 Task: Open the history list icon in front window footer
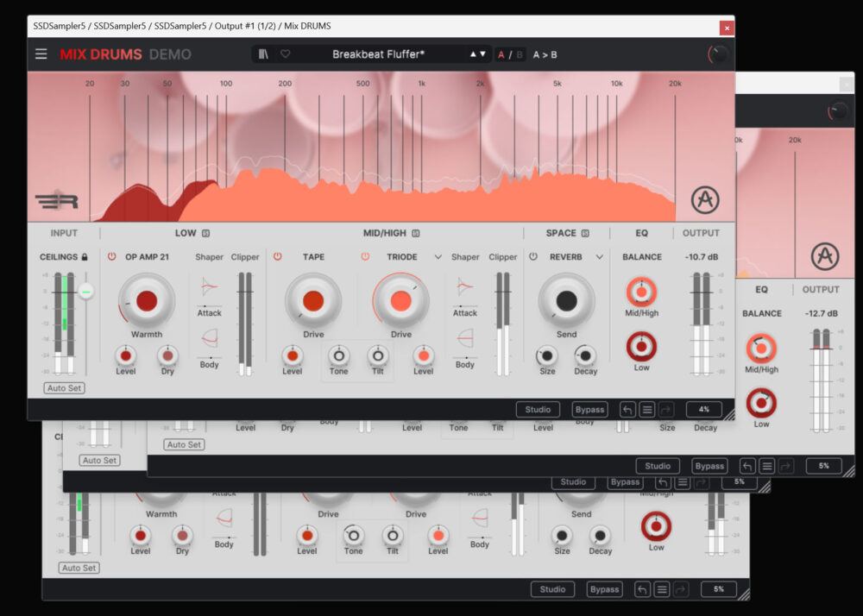(647, 409)
